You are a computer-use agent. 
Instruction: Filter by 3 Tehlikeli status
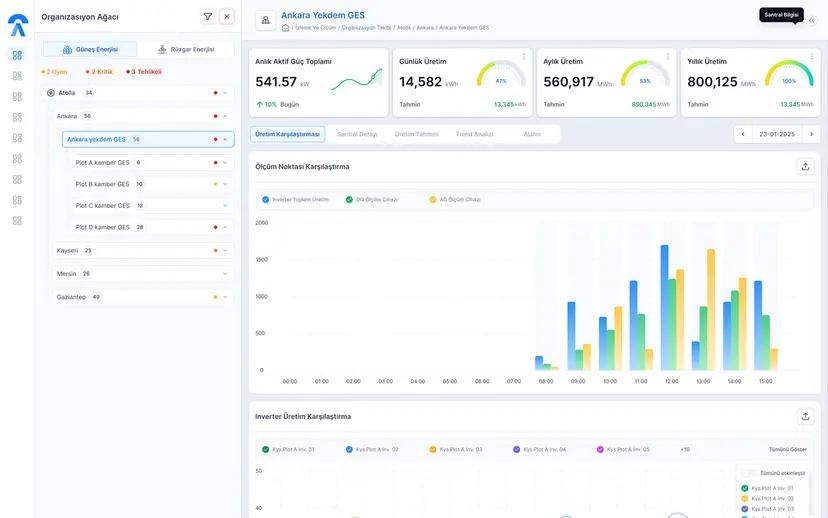[x=144, y=72]
